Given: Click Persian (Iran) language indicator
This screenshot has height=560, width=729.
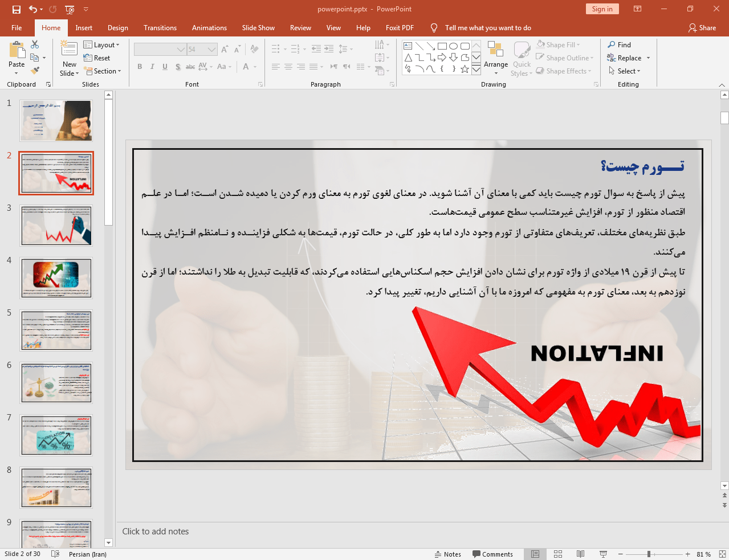Looking at the screenshot, I should click(88, 554).
